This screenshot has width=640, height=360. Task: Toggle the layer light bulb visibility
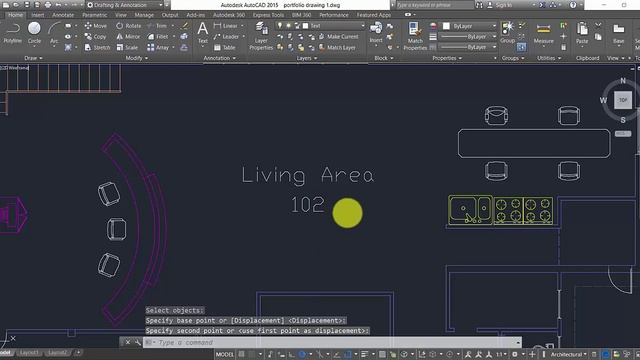(280, 26)
